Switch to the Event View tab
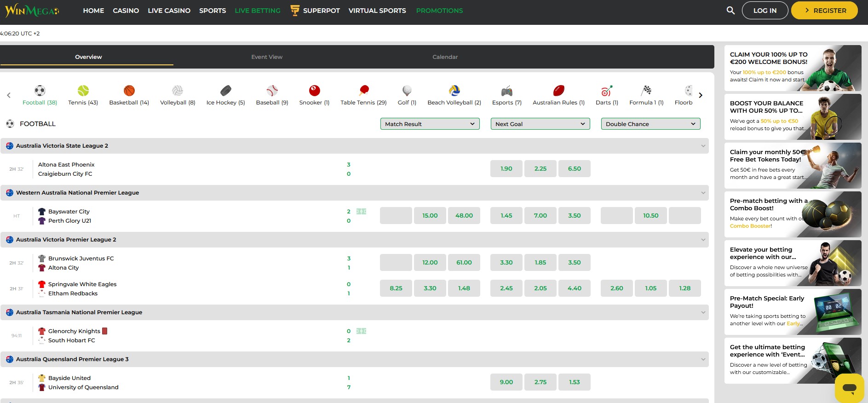The height and width of the screenshot is (403, 868). [267, 57]
